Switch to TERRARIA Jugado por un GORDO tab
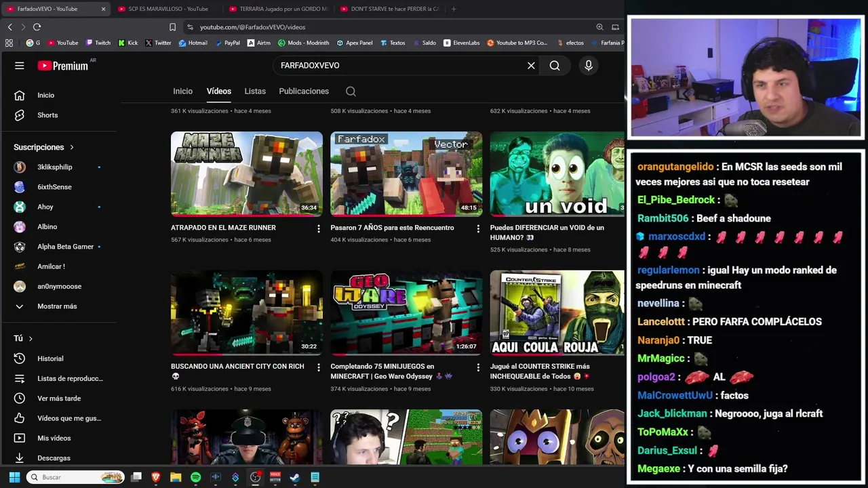Screen dimensions: 868x488 pyautogui.click(x=278, y=9)
